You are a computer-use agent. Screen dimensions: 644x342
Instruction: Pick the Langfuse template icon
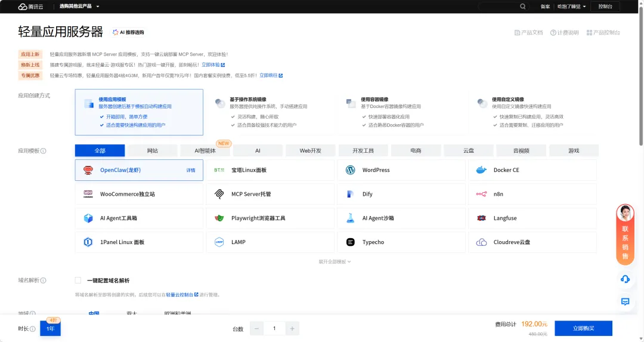481,218
